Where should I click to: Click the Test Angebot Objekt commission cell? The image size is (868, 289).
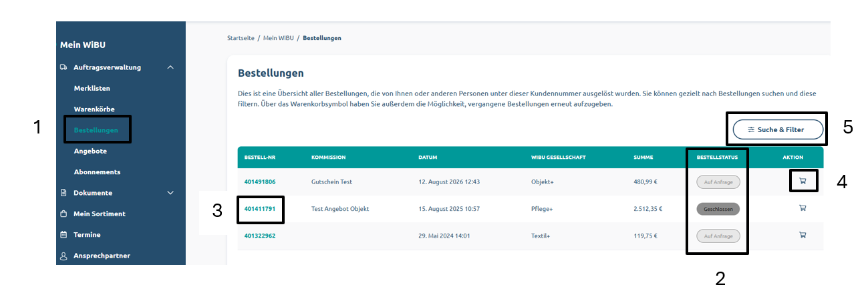(x=340, y=209)
